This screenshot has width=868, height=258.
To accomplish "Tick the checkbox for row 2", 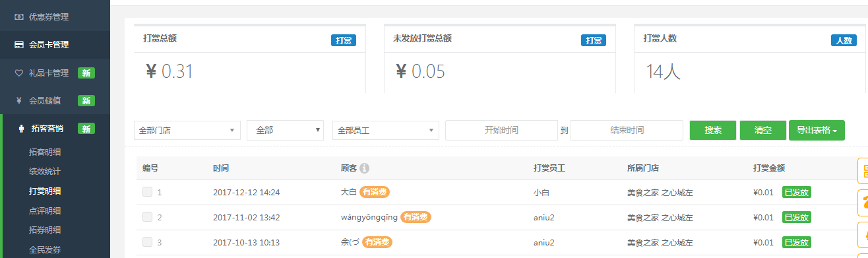I will [x=148, y=217].
